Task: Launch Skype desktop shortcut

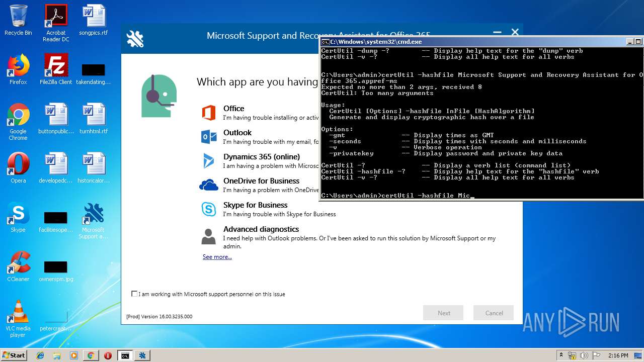Action: click(18, 217)
